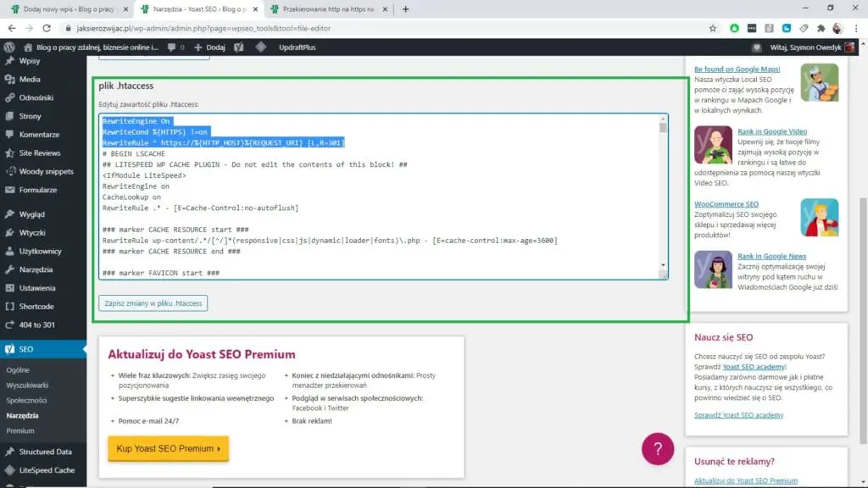Open Społeczności submenu under SEO

point(26,400)
